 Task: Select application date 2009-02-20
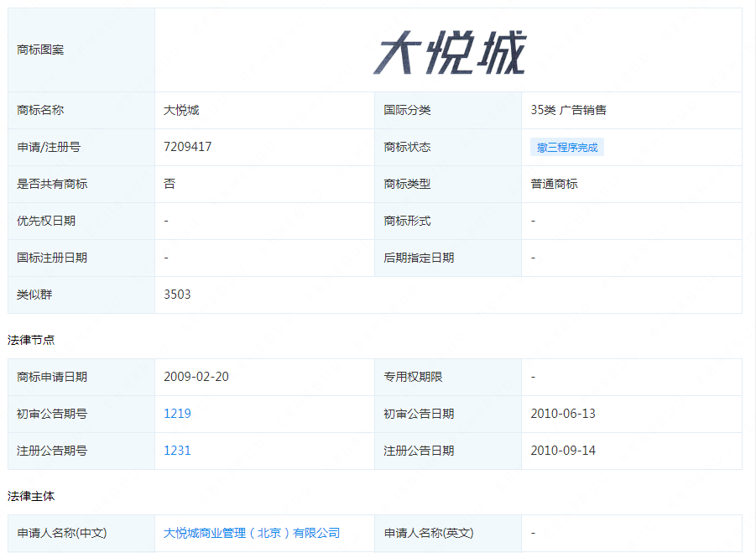[x=196, y=377]
